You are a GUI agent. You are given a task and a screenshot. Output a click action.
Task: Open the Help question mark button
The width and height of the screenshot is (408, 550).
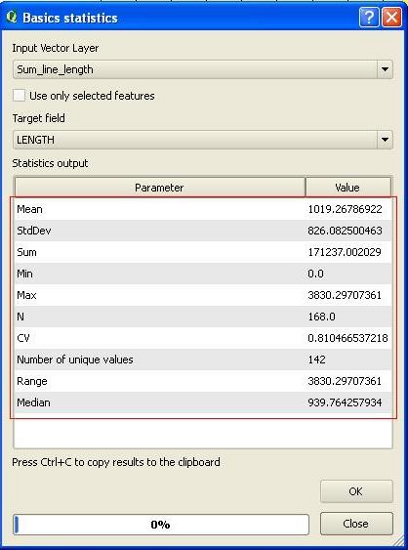point(369,17)
